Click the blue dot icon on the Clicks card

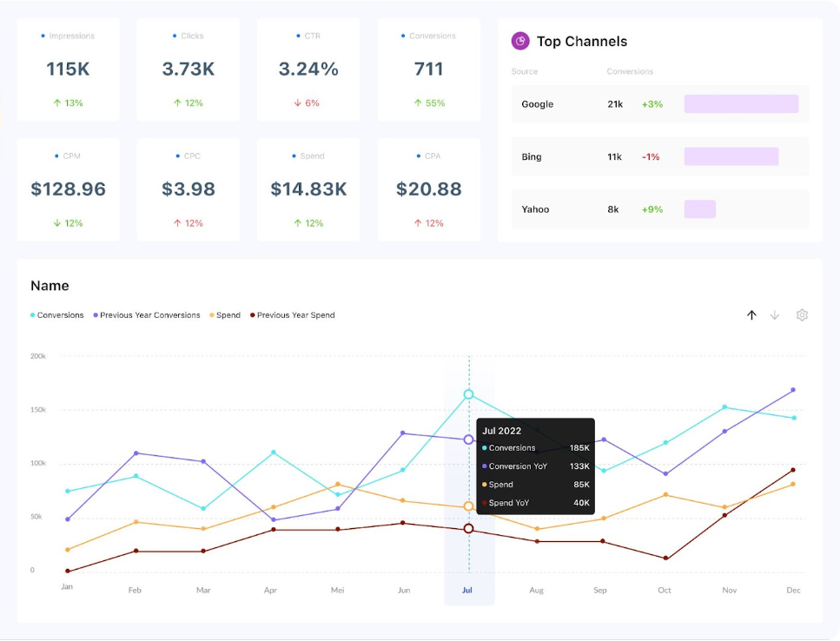coord(175,36)
